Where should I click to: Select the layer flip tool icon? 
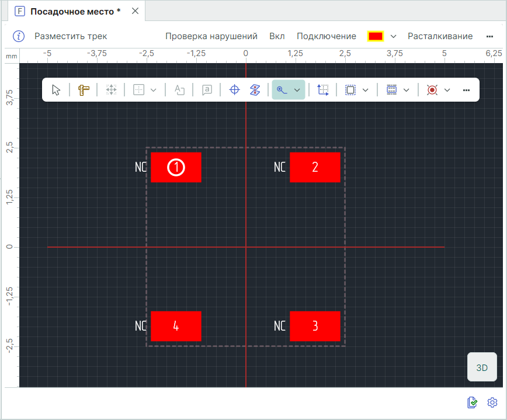(x=255, y=90)
